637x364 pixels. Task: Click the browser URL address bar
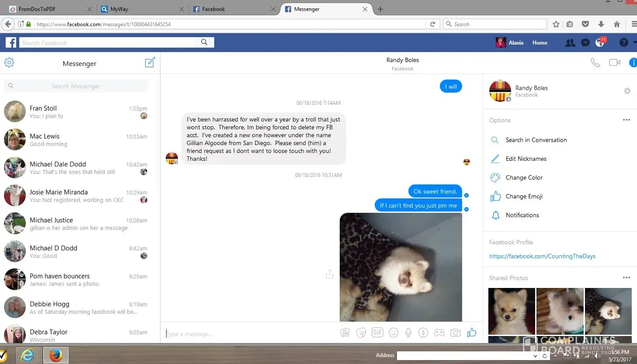[230, 24]
